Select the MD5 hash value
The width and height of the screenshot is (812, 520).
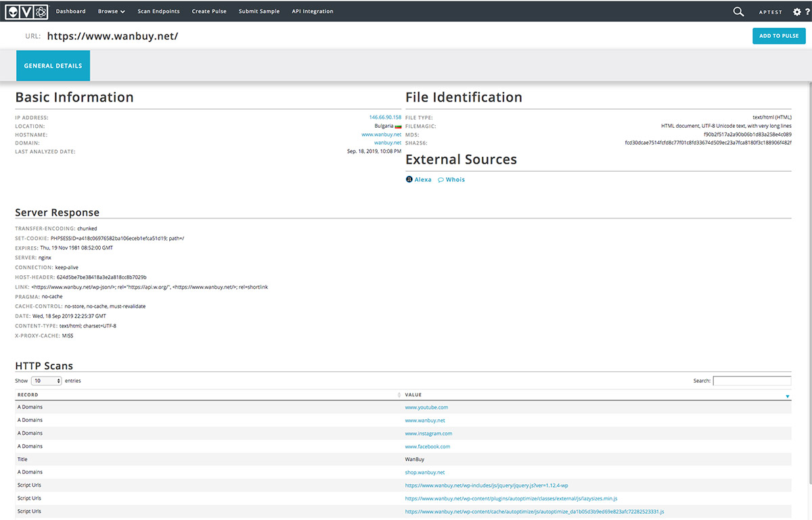(x=748, y=135)
